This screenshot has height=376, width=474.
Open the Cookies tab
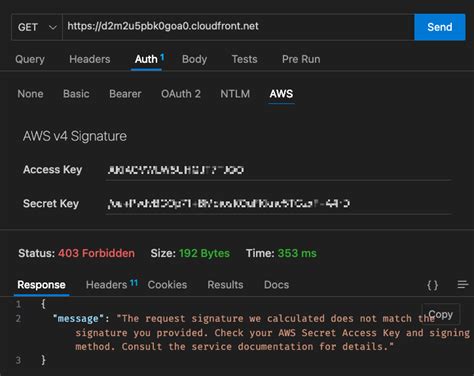(167, 285)
